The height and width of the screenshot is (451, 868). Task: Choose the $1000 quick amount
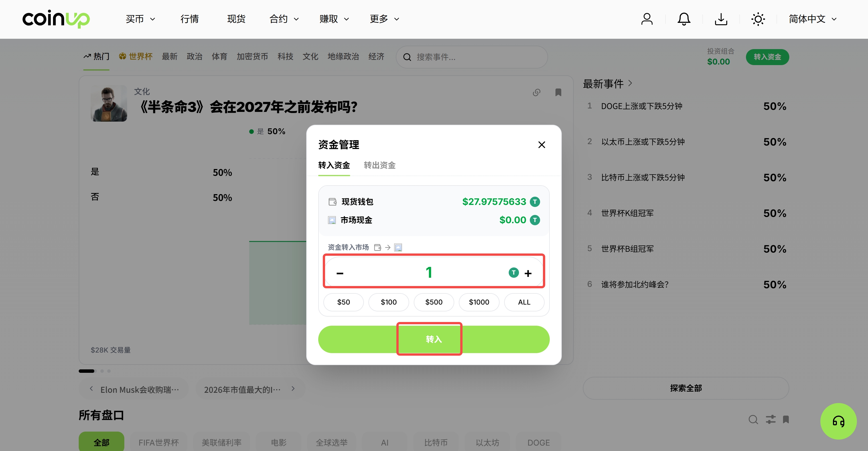479,302
